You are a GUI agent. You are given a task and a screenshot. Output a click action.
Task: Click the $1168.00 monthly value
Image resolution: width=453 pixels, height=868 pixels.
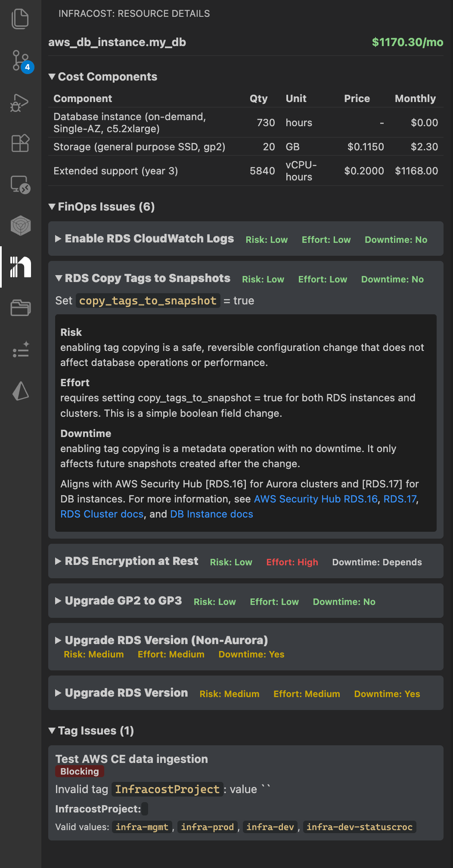pos(416,171)
